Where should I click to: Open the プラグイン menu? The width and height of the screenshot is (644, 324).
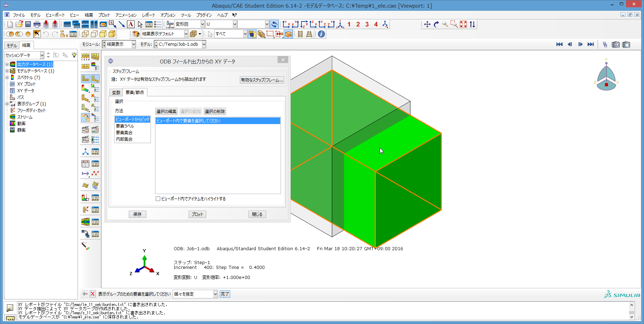point(204,15)
